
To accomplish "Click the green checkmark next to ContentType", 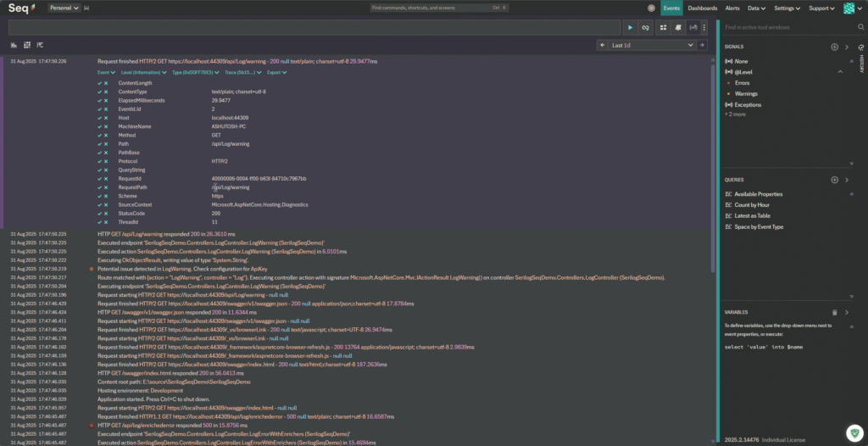I will click(99, 92).
